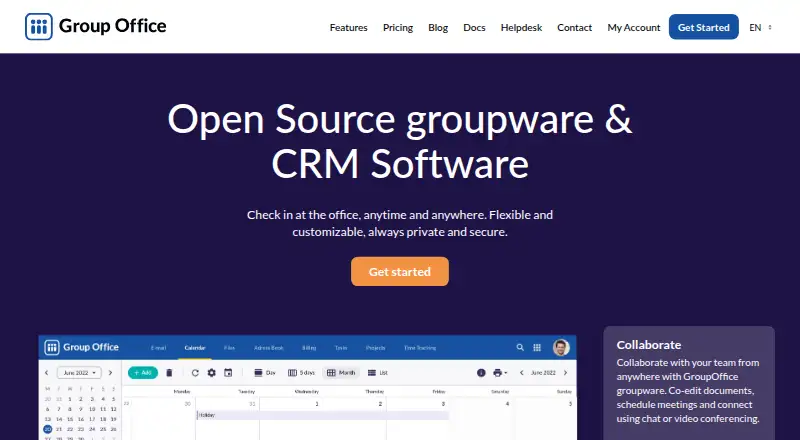Click the refresh icon in calendar toolbar
The width and height of the screenshot is (800, 440).
point(195,373)
